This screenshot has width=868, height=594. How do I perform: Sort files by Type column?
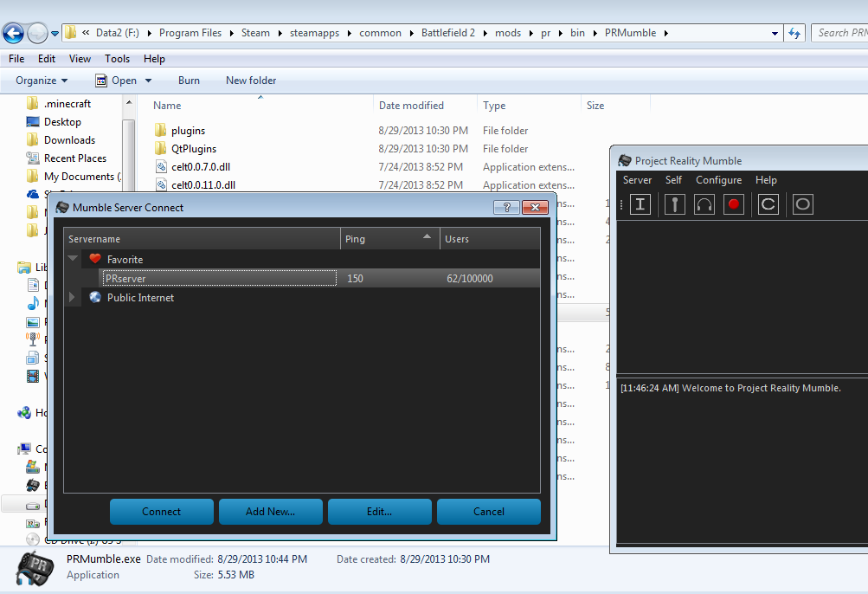[x=494, y=106]
